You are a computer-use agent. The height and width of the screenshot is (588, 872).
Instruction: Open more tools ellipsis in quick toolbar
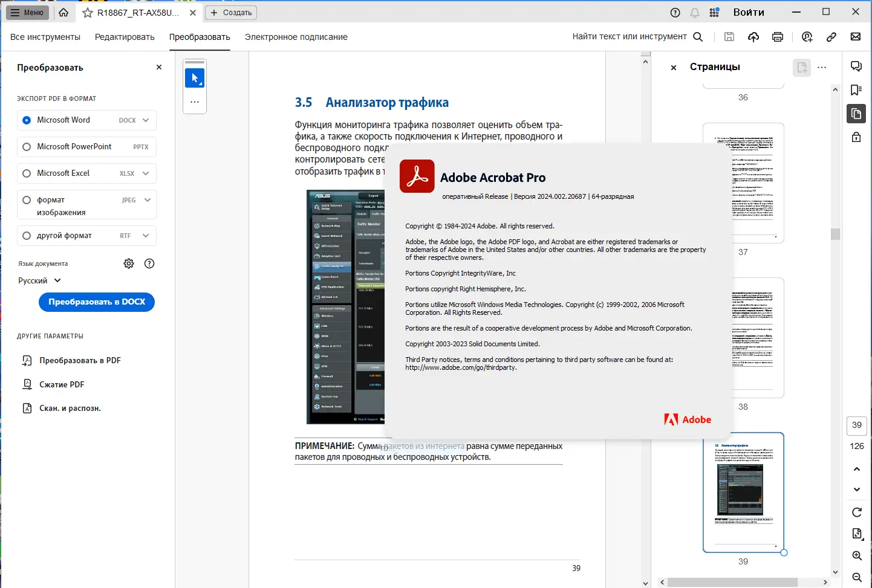point(195,102)
